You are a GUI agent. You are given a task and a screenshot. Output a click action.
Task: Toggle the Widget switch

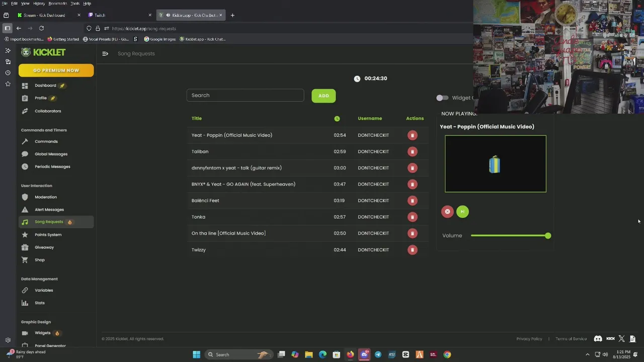[442, 98]
